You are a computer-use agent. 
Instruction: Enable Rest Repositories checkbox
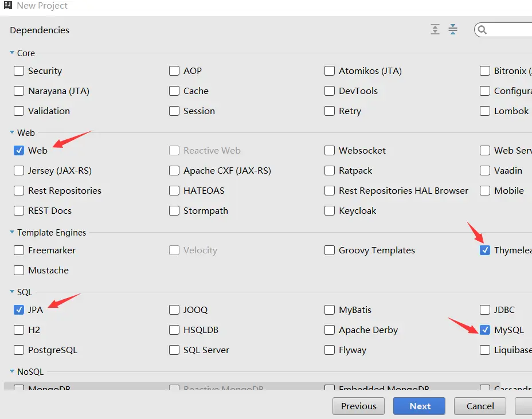(x=19, y=191)
